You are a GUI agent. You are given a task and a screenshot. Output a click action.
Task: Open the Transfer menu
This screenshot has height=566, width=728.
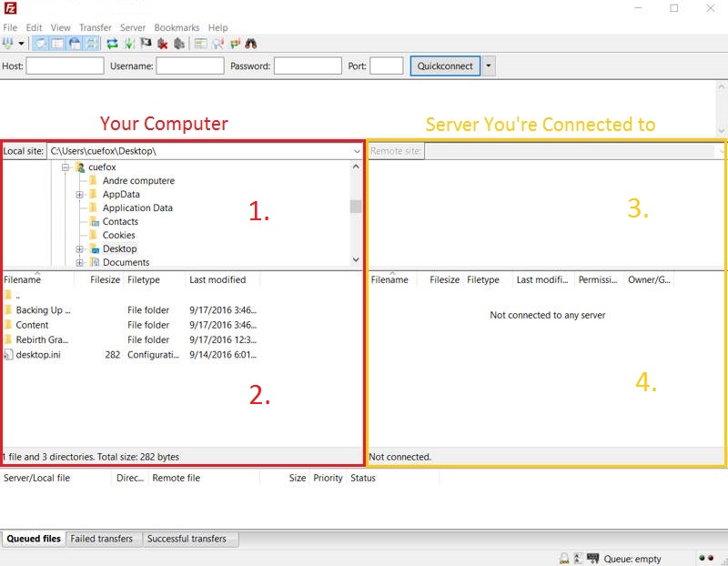(x=95, y=27)
